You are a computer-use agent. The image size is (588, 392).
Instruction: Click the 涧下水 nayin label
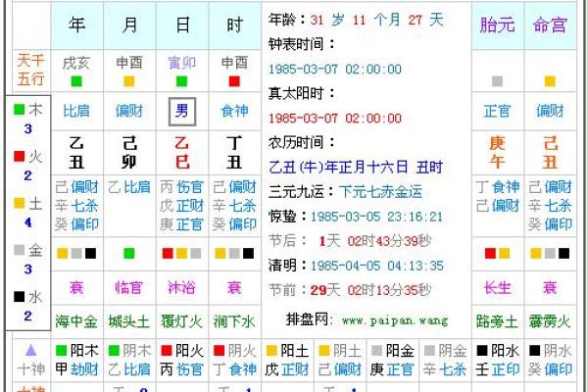click(234, 321)
